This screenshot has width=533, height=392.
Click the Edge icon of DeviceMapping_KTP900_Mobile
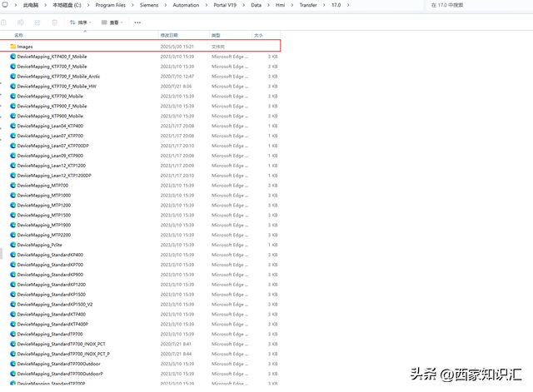coord(13,116)
